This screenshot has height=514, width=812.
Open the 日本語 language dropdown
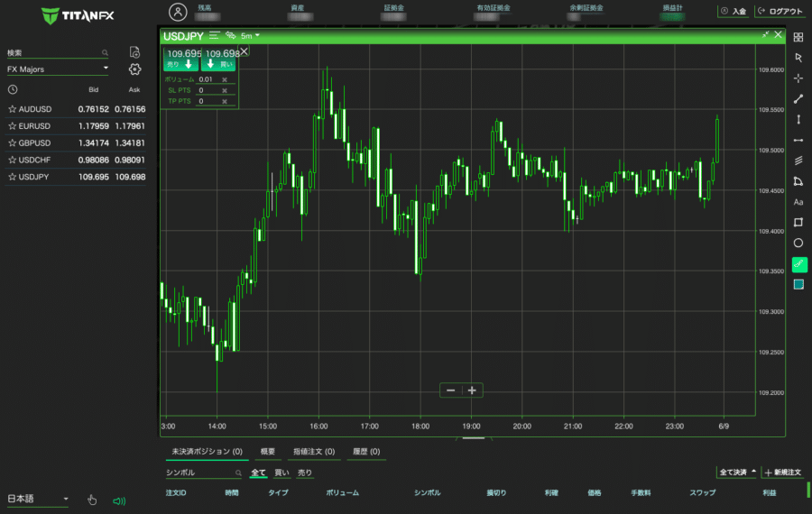(x=37, y=499)
